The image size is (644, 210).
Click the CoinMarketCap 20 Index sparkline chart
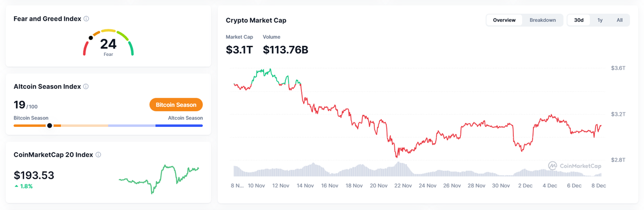pos(159,178)
